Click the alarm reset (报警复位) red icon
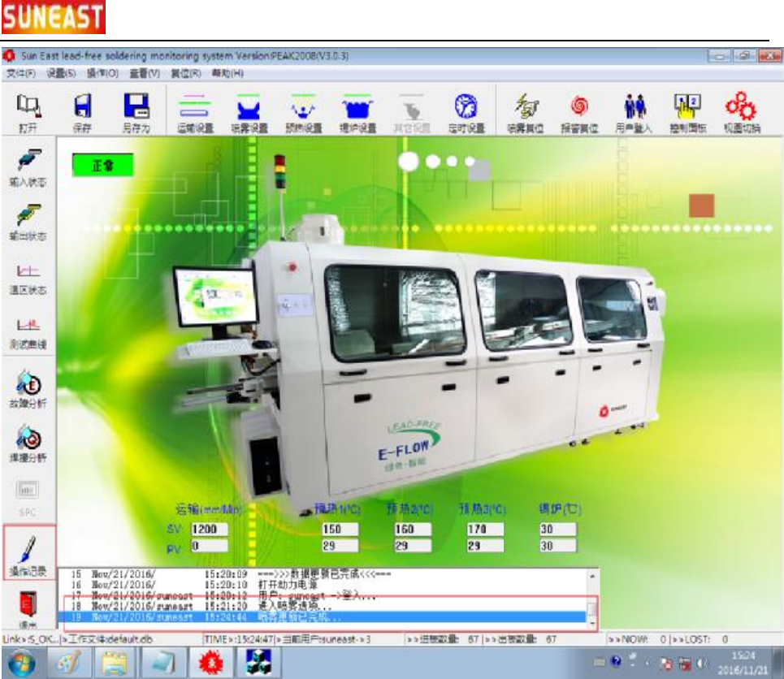 pos(579,113)
